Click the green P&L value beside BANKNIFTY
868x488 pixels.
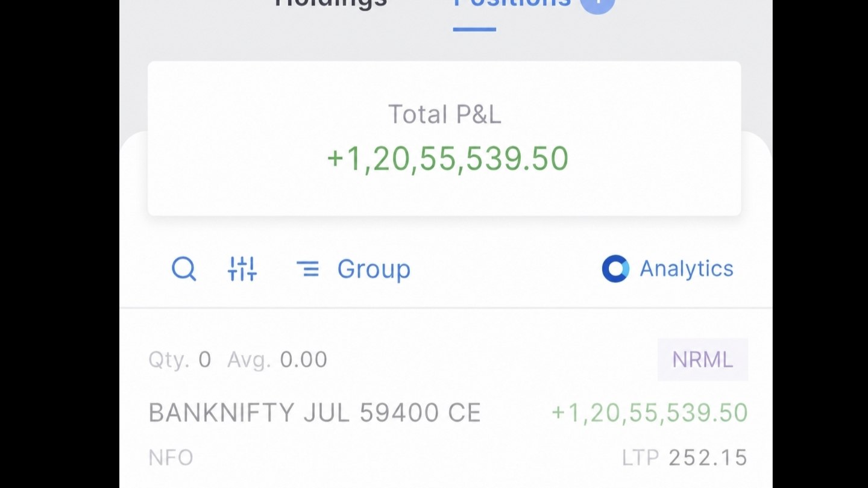650,413
